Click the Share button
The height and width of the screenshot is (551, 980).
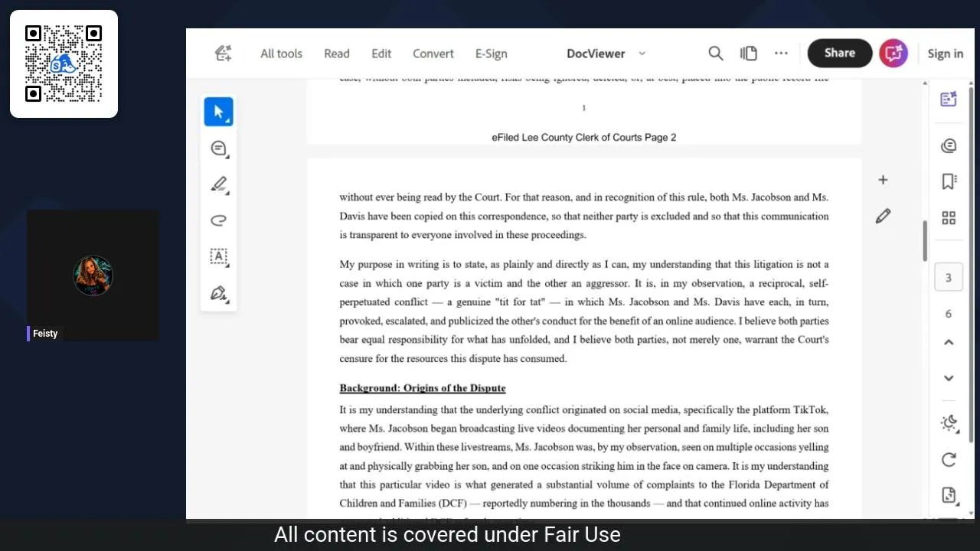click(840, 53)
